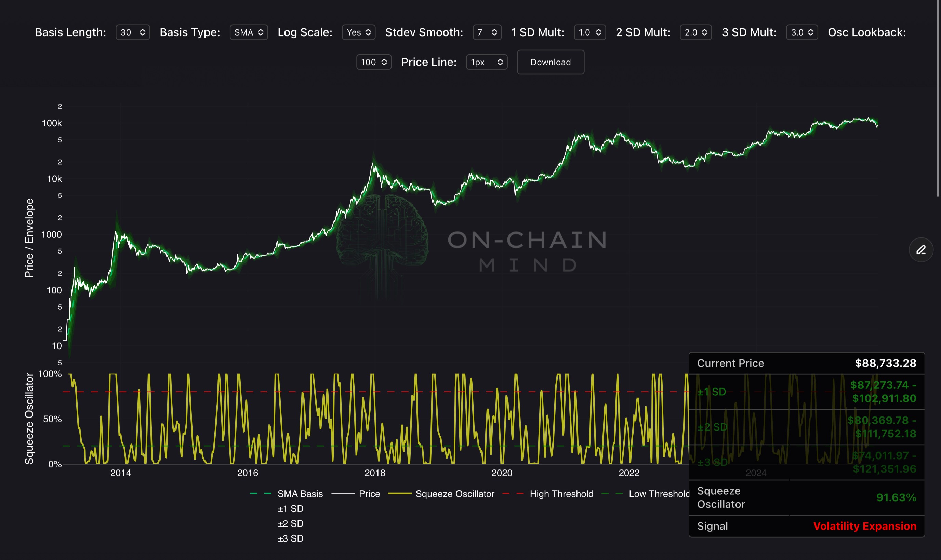Change the Stdev Smooth selector
941x560 pixels.
coord(487,32)
